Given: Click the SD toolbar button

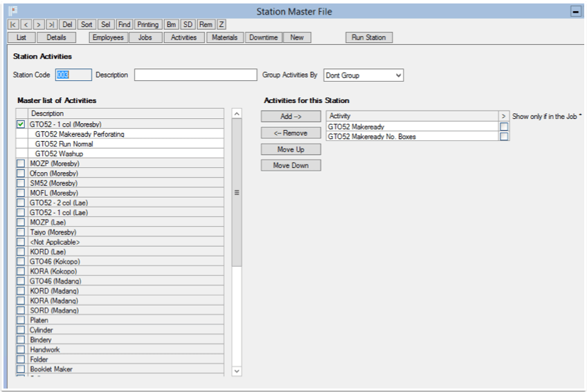Looking at the screenshot, I should 188,25.
